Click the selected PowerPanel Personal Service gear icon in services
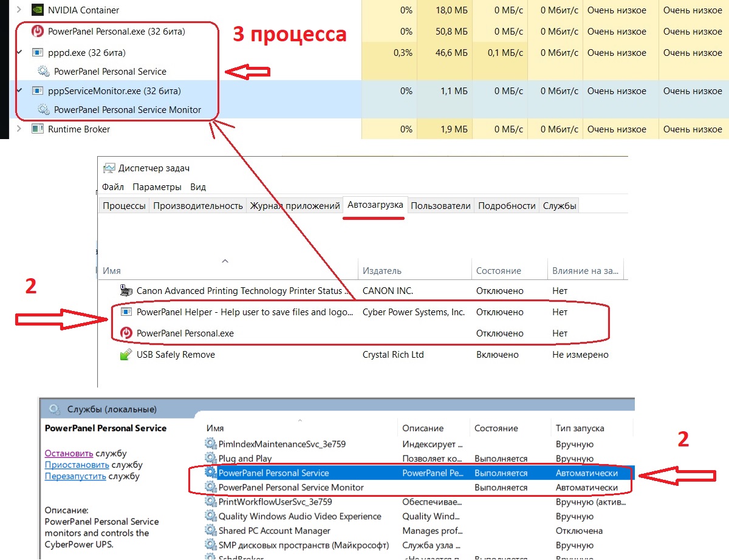This screenshot has width=729, height=560. [211, 473]
